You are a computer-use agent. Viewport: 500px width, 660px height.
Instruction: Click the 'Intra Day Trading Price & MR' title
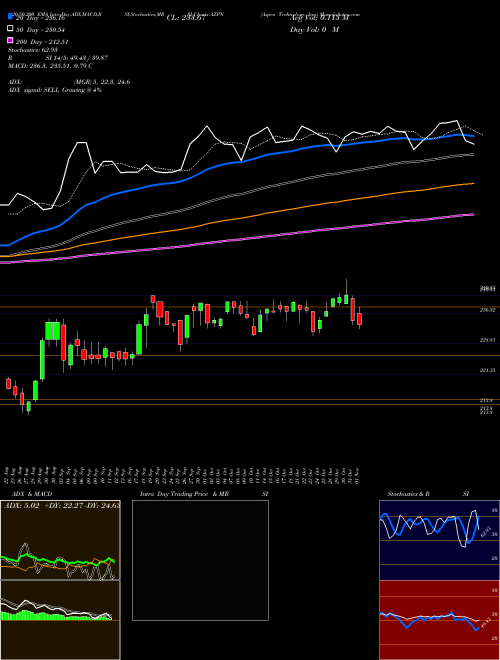[x=184, y=494]
